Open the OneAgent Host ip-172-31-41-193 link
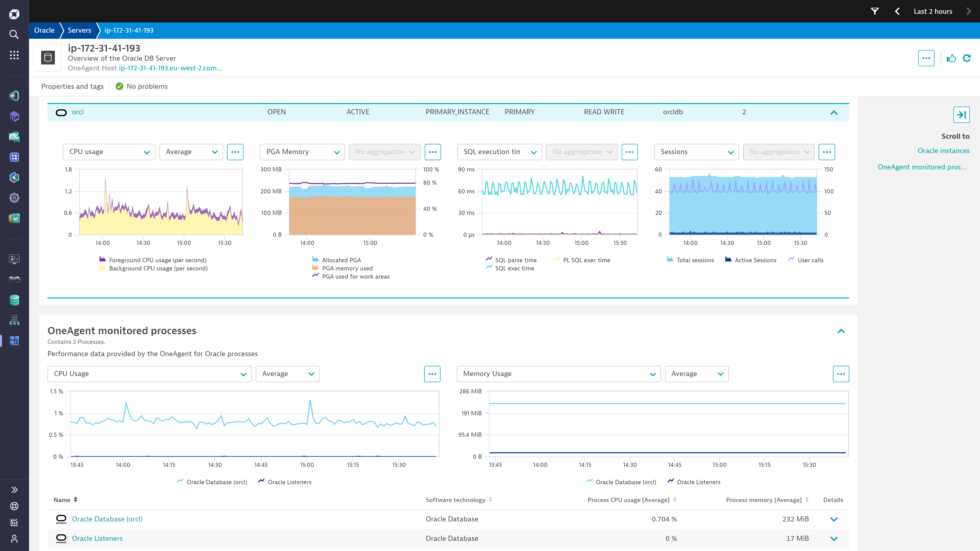 tap(170, 68)
